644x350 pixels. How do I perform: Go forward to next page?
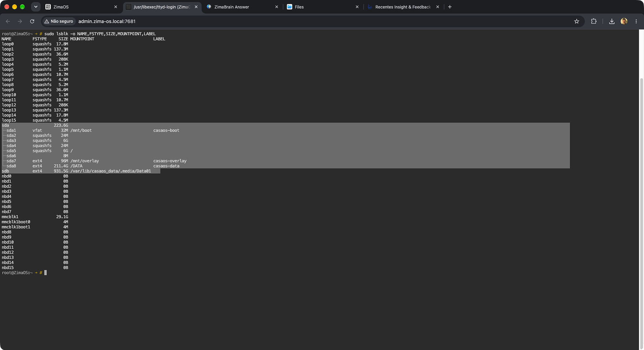point(20,21)
